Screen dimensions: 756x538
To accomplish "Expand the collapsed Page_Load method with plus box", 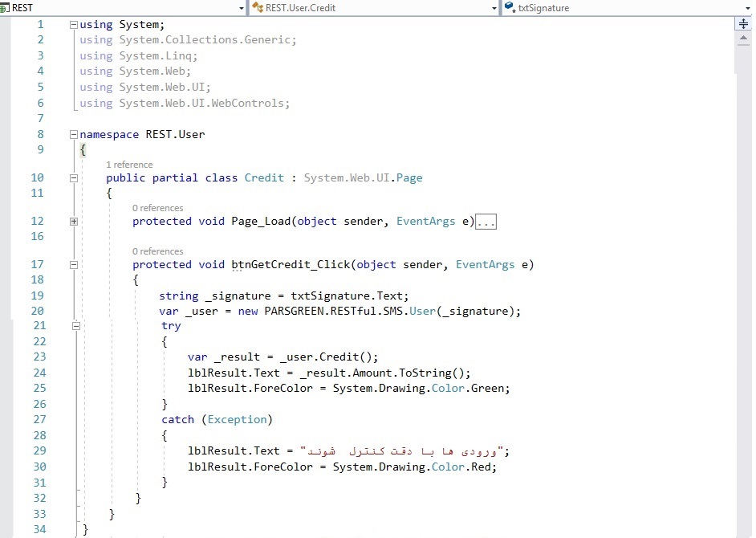I will coord(74,222).
